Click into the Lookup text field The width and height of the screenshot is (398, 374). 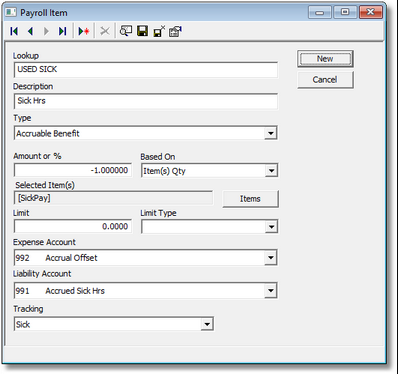coord(146,70)
